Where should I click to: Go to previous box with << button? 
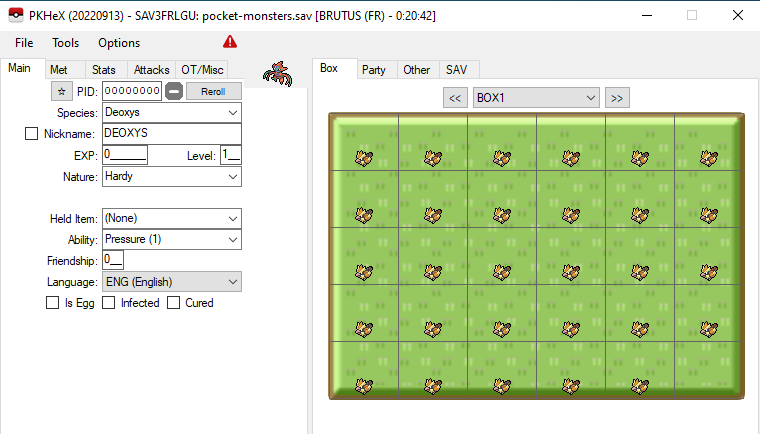click(x=455, y=98)
